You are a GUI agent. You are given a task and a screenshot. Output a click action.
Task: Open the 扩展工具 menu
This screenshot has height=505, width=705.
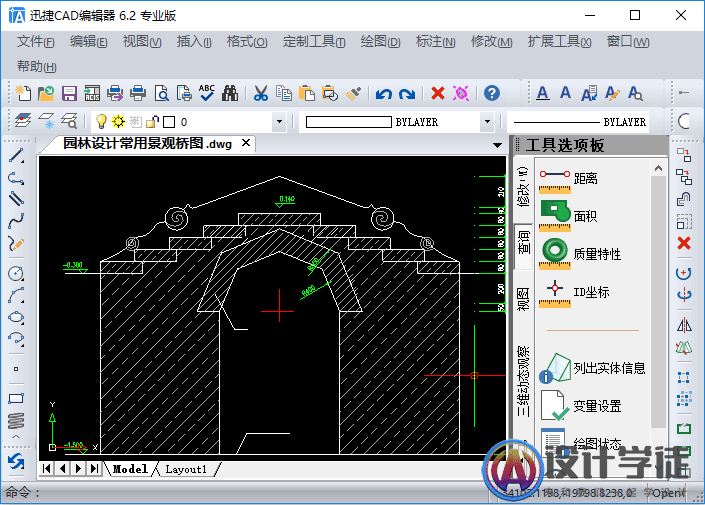coord(559,42)
